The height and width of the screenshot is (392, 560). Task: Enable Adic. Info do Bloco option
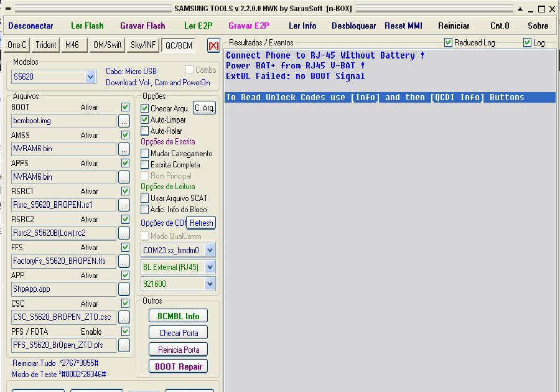tap(144, 209)
